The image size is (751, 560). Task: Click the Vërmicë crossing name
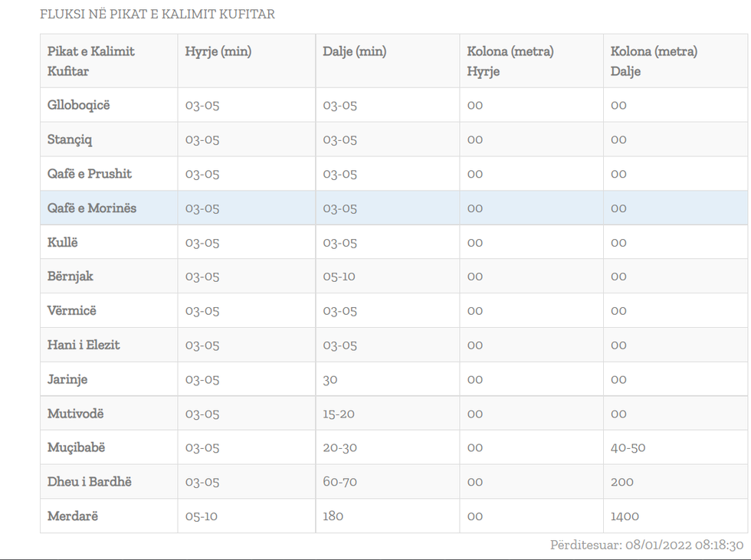pyautogui.click(x=72, y=310)
